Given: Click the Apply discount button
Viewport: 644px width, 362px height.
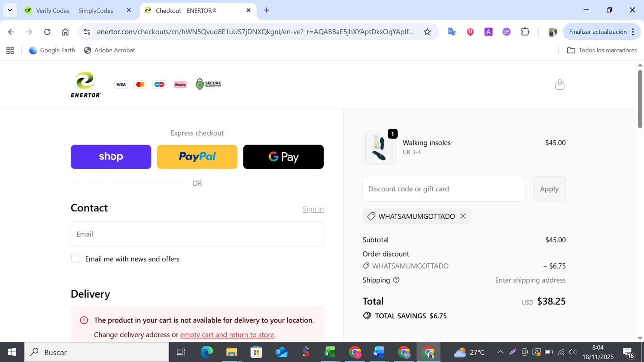Looking at the screenshot, I should [x=549, y=189].
